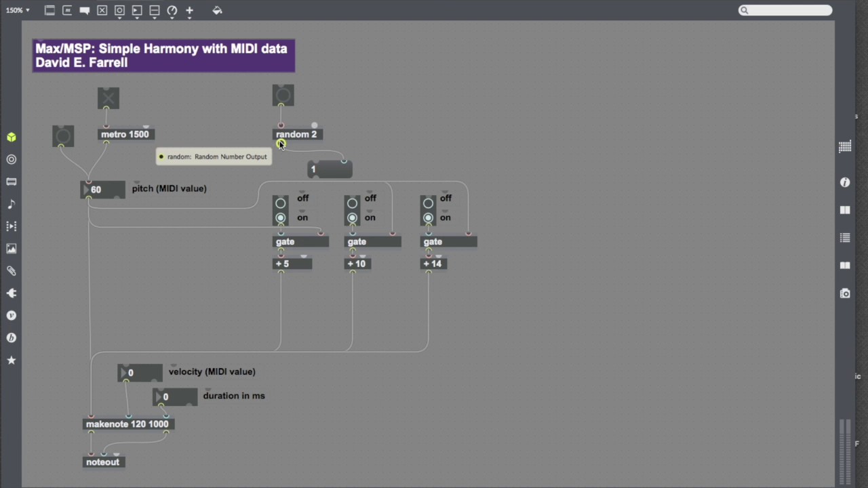The height and width of the screenshot is (488, 868).
Task: Click the camera snapshots icon
Action: [x=845, y=293]
